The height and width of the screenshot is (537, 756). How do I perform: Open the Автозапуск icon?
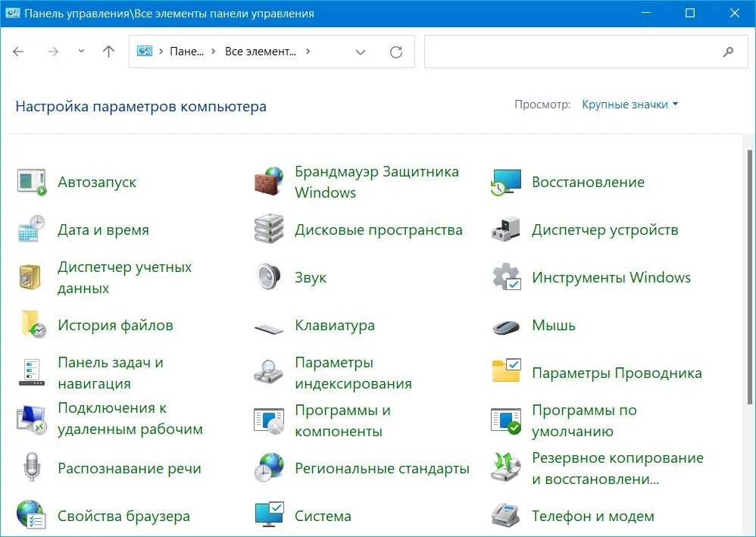point(31,183)
